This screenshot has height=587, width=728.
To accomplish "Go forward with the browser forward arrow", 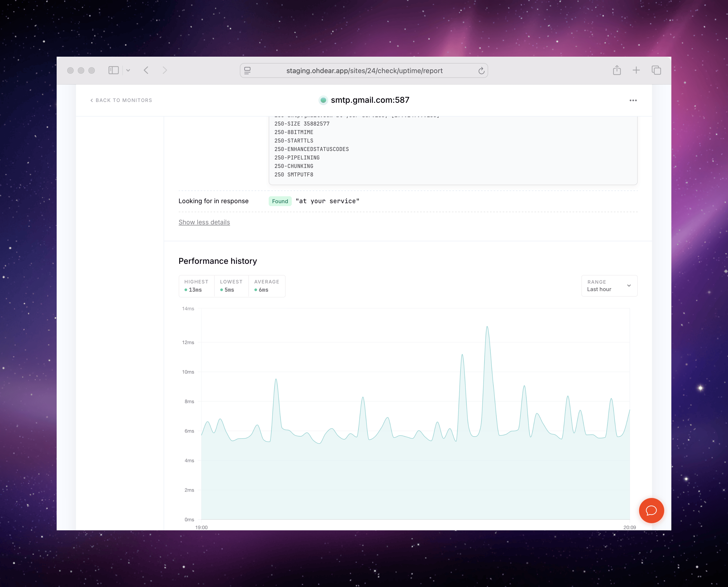I will [165, 70].
